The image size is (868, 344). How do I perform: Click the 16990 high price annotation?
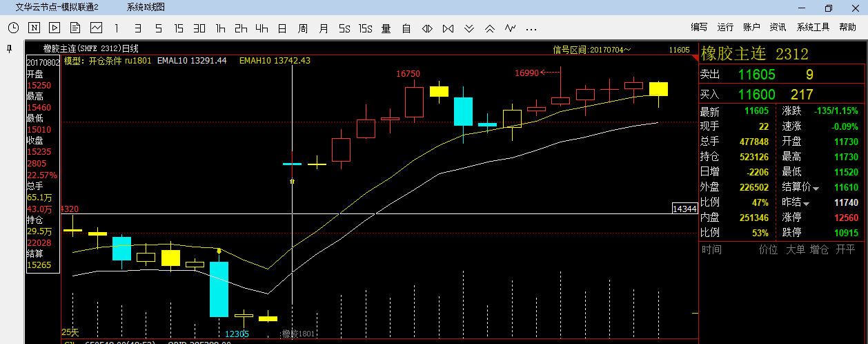[x=526, y=73]
